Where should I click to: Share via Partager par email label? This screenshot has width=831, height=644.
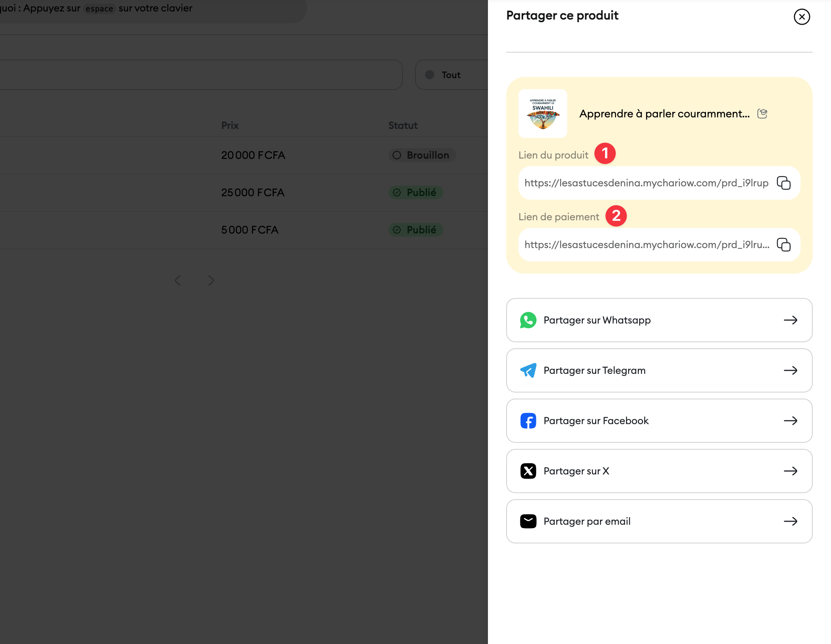(587, 521)
